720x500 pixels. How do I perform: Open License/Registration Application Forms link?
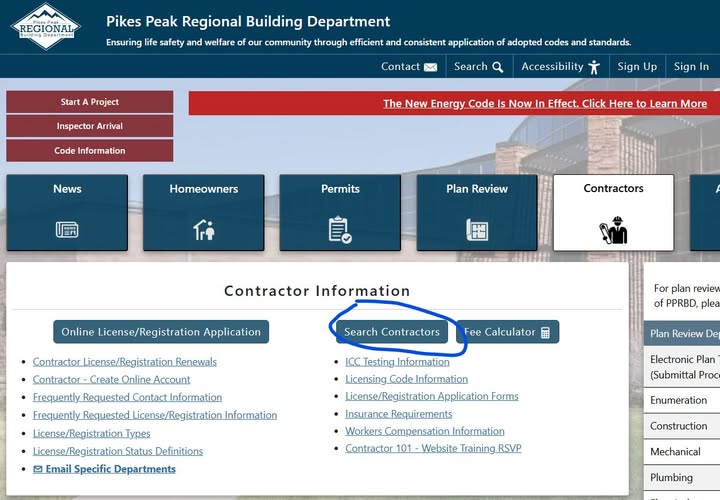pos(432,396)
